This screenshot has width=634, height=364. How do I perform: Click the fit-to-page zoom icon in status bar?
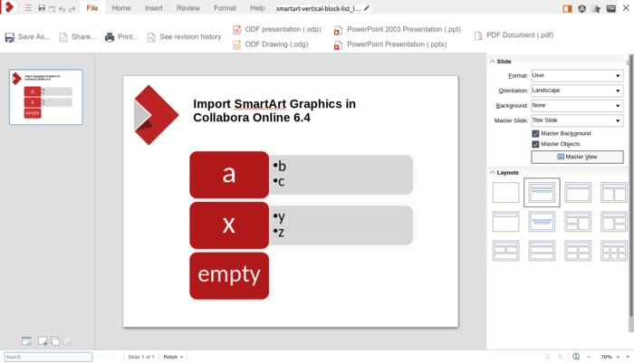[576, 357]
